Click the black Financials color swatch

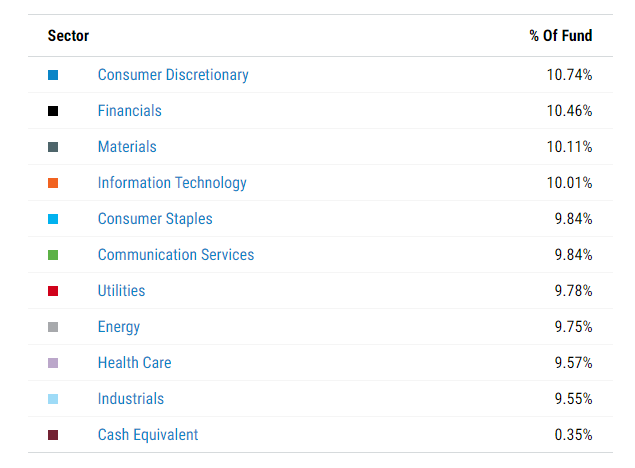click(x=53, y=111)
